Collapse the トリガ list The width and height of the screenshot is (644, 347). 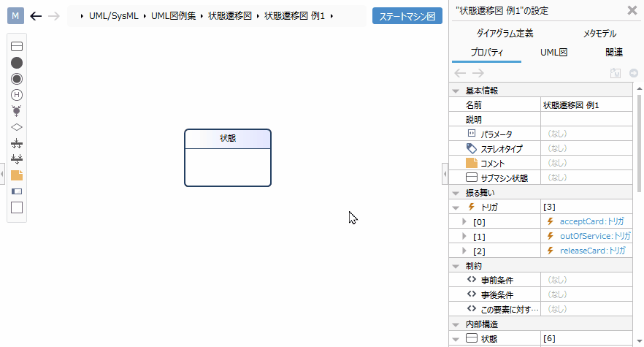pos(456,207)
